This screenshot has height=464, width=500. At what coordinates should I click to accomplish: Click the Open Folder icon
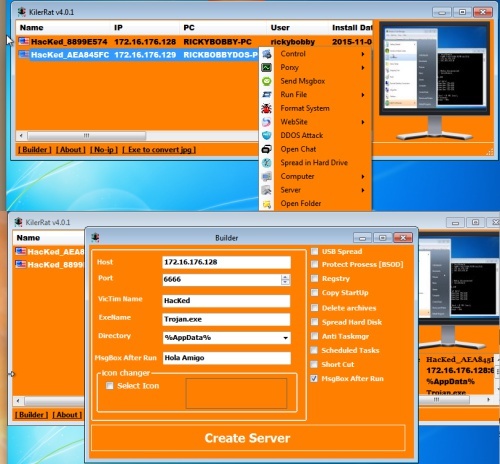pos(266,204)
